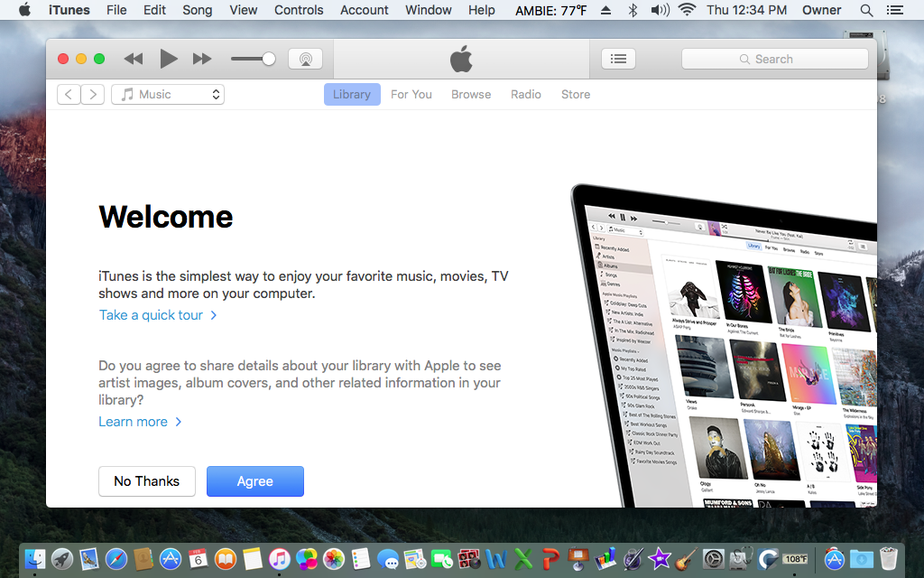This screenshot has height=578, width=924.
Task: Skip to next track with fast-forward
Action: point(202,59)
